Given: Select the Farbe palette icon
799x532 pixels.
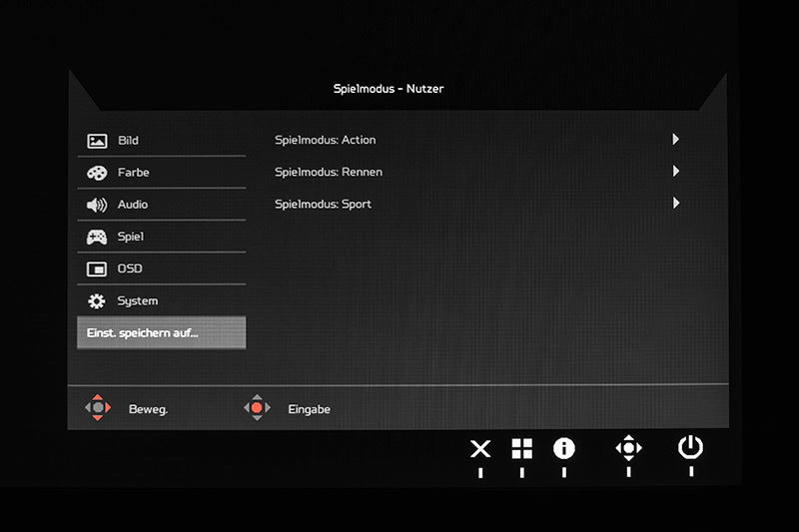Looking at the screenshot, I should pyautogui.click(x=97, y=173).
